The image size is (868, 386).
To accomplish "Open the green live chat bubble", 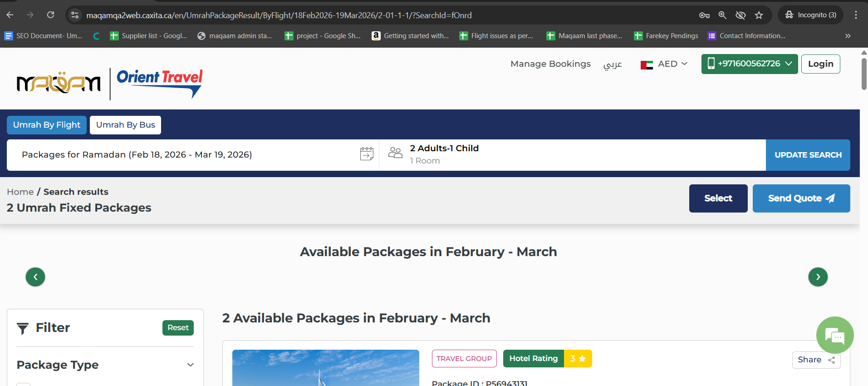I will [834, 335].
